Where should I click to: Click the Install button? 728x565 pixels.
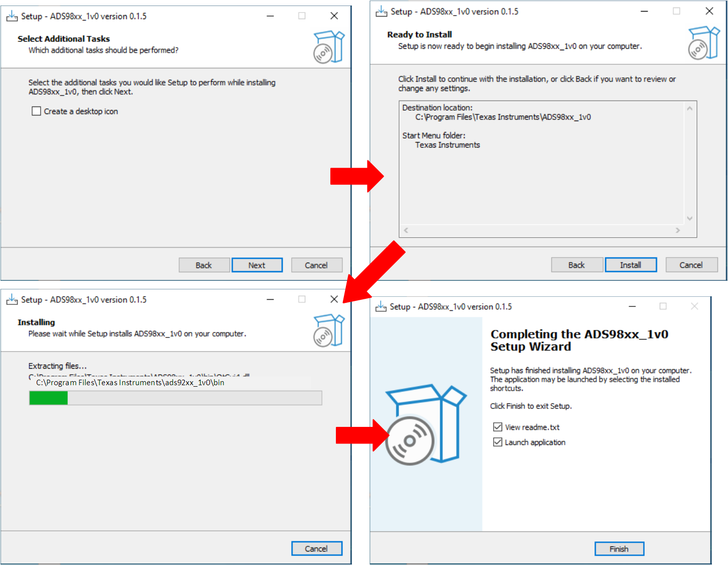tap(631, 265)
